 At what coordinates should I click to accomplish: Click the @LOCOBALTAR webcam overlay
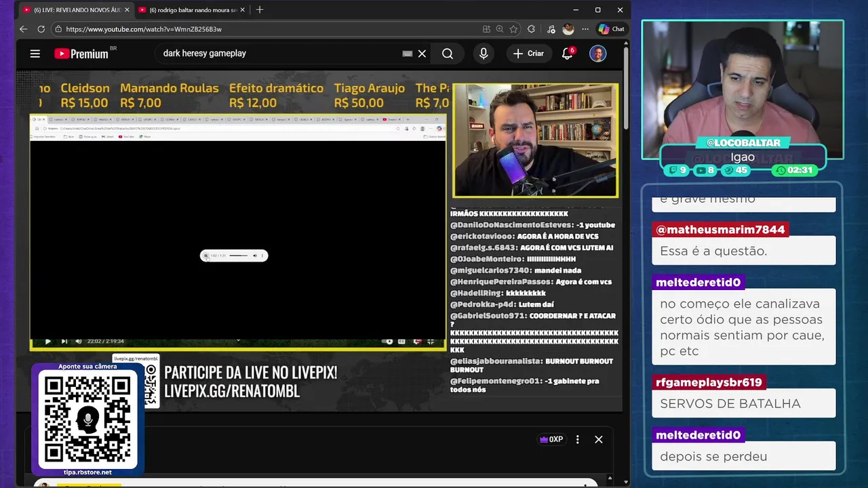[743, 143]
